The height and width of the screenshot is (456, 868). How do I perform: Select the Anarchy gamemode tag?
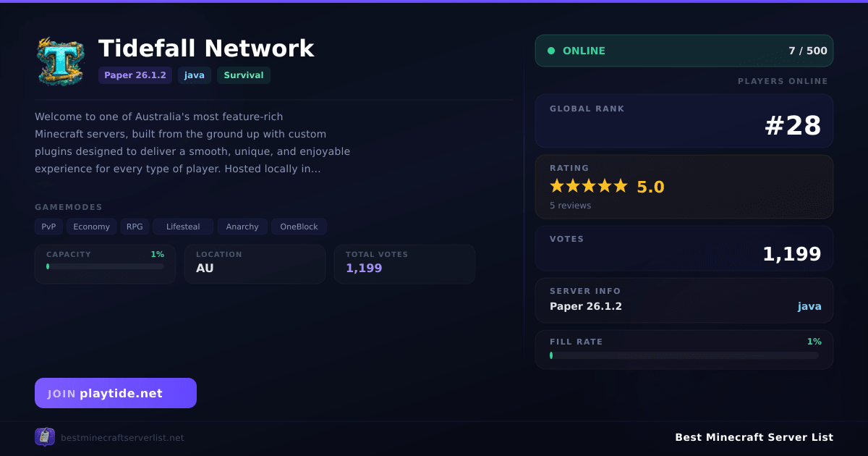coord(242,227)
